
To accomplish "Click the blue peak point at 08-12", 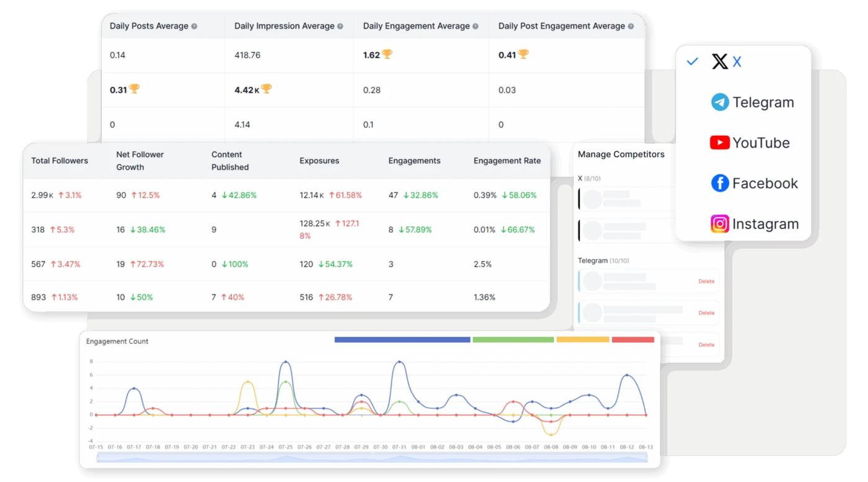I will pos(627,375).
